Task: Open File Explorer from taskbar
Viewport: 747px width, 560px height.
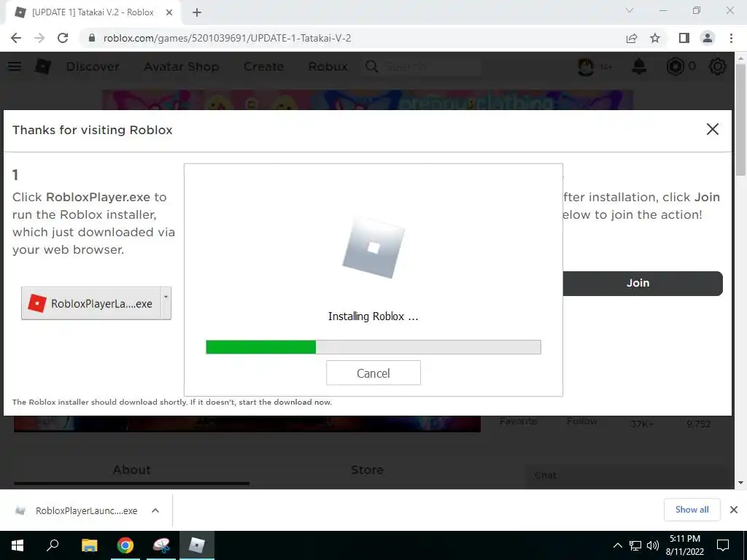Action: point(89,545)
